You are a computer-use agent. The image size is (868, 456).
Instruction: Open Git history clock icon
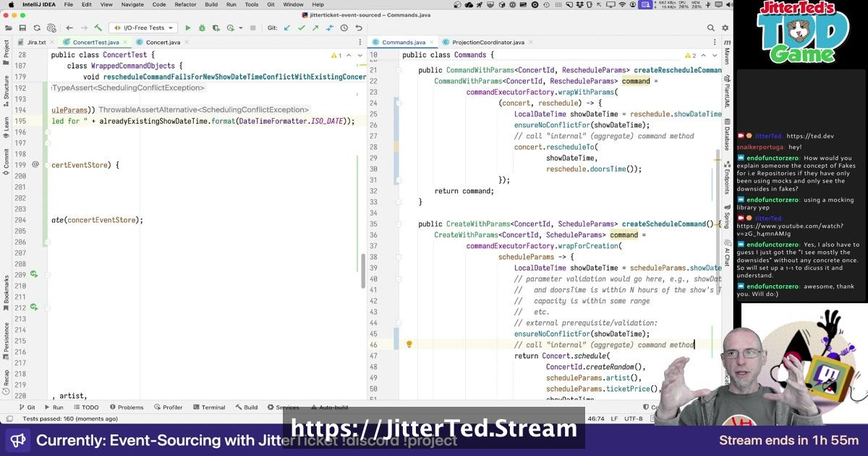(x=344, y=28)
